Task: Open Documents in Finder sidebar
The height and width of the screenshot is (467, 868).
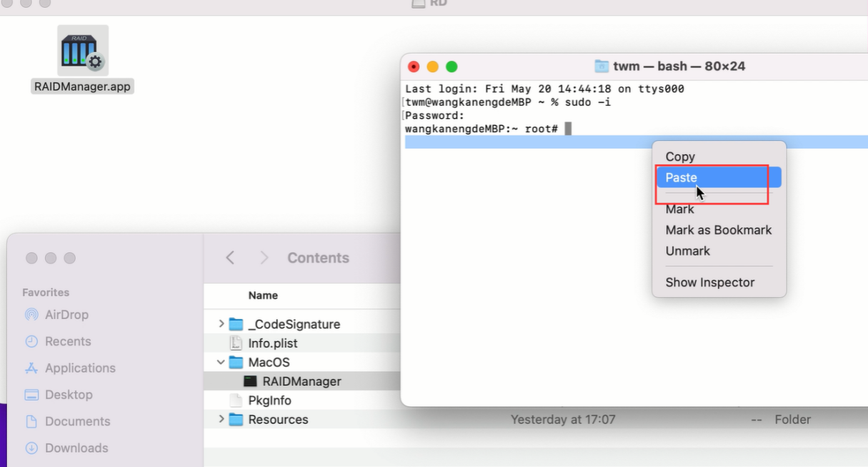Action: click(x=67, y=421)
